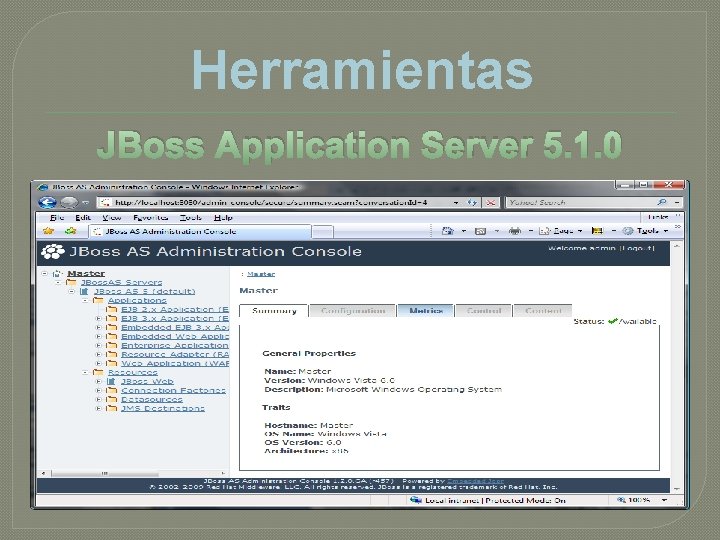The height and width of the screenshot is (540, 720).
Task: Click the Refresh page icon
Action: (472, 202)
